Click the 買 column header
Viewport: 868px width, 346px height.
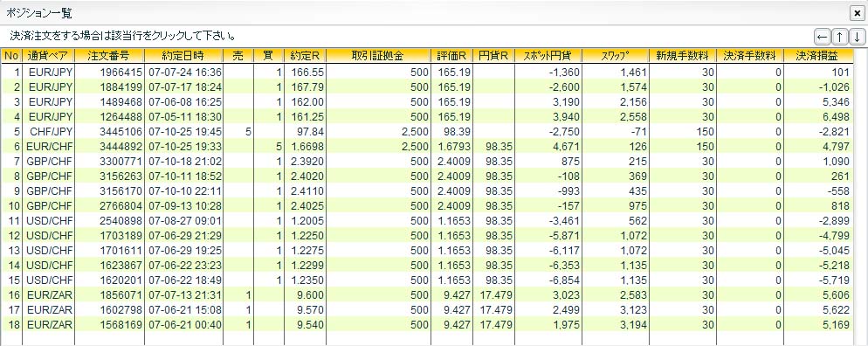click(x=268, y=55)
